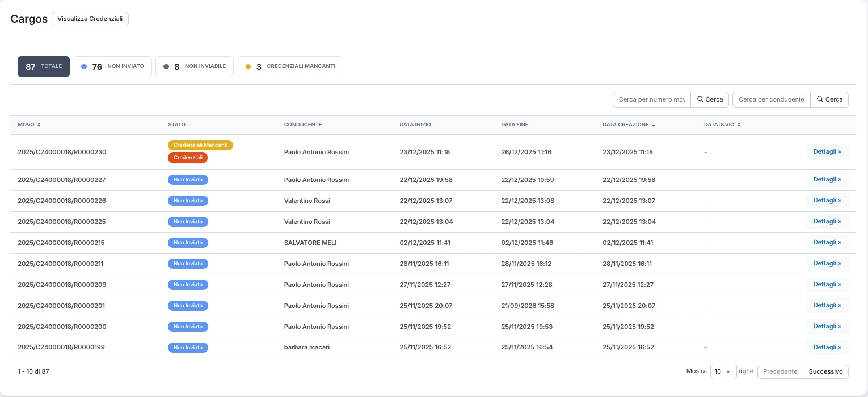Filter by 8 Non Inviabile
This screenshot has width=868, height=397.
coord(195,66)
